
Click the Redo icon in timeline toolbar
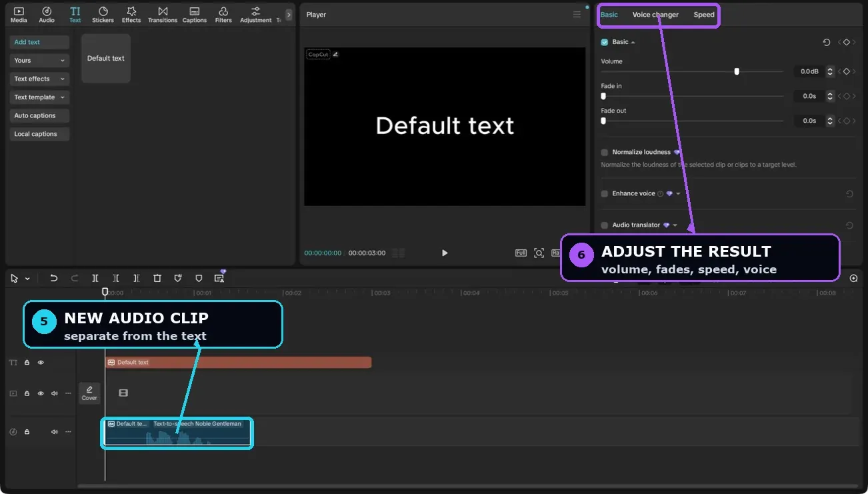pos(75,278)
